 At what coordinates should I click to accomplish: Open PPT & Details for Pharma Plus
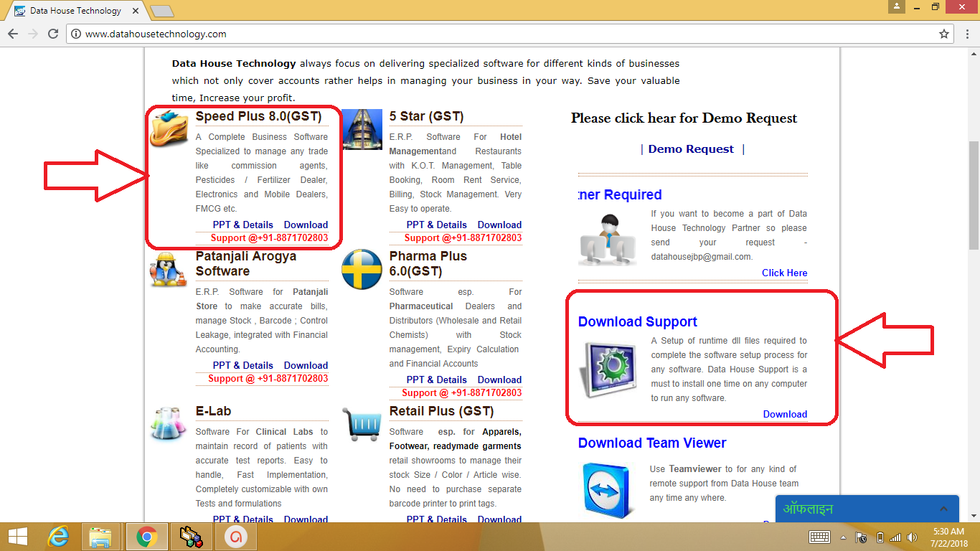[x=437, y=380]
